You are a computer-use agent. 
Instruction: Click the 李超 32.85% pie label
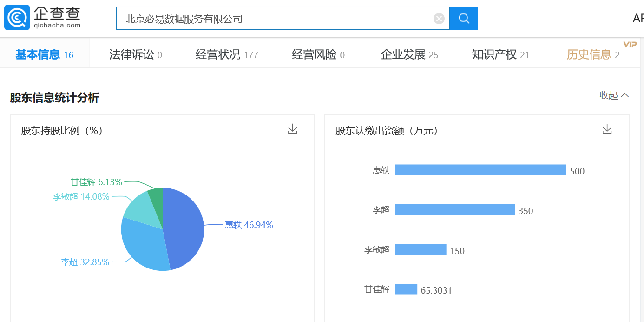(85, 262)
